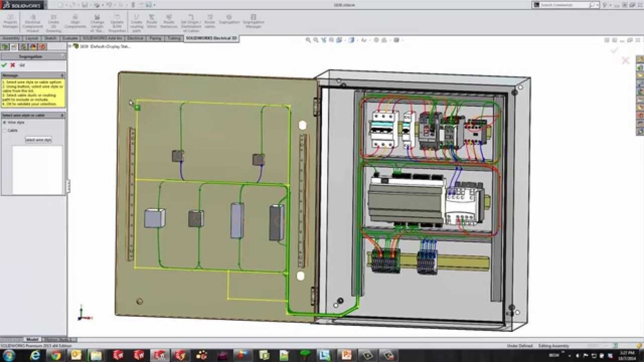Image resolution: width=644 pixels, height=362 pixels.
Task: Collapse the Message section
Action: (x=62, y=75)
